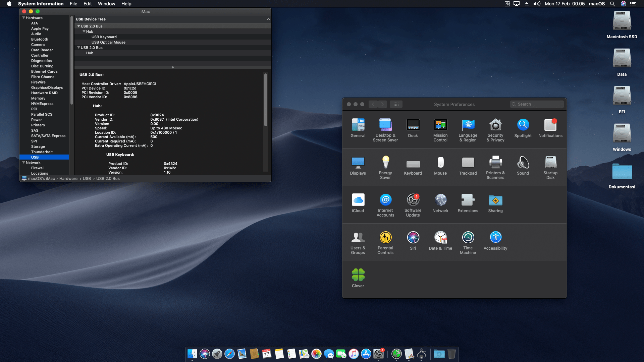The image size is (644, 362).
Task: Open Accessibility preferences
Action: (495, 241)
